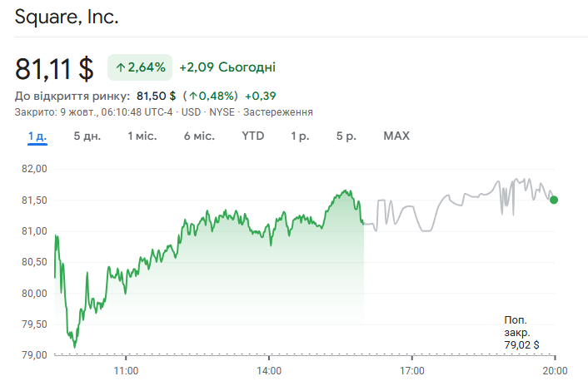Click the +2,09 Сьогодні change text
This screenshot has width=588, height=391.
(x=227, y=67)
